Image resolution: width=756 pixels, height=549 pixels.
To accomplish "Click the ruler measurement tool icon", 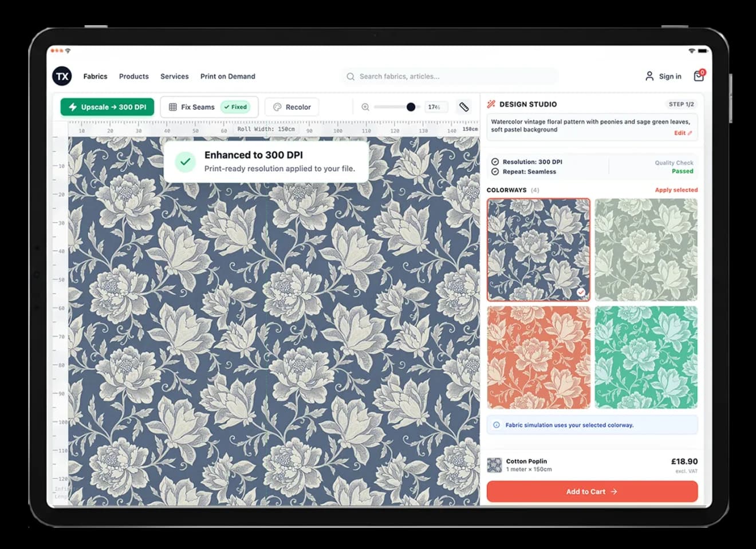I will pyautogui.click(x=464, y=107).
